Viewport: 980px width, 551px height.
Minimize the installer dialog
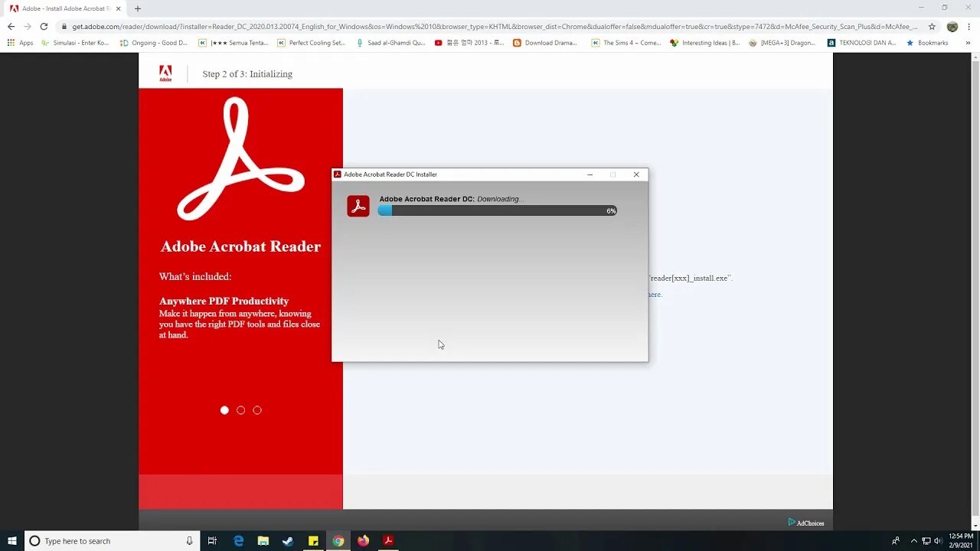tap(590, 174)
